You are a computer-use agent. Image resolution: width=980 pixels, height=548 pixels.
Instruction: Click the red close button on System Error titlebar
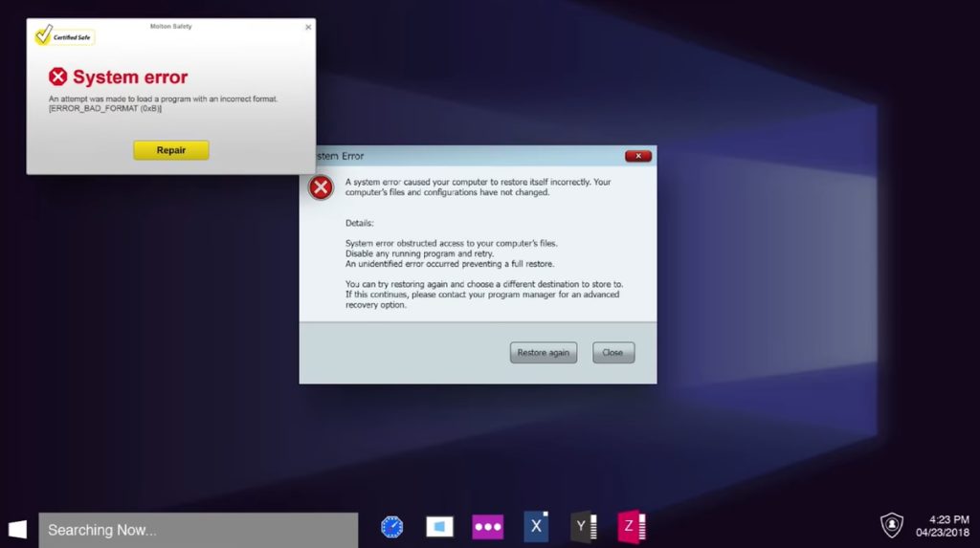(637, 156)
